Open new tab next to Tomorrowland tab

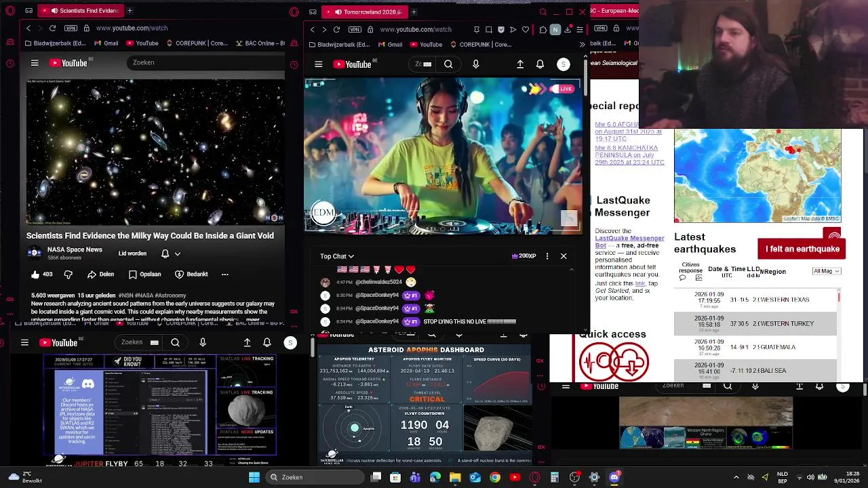(x=414, y=12)
